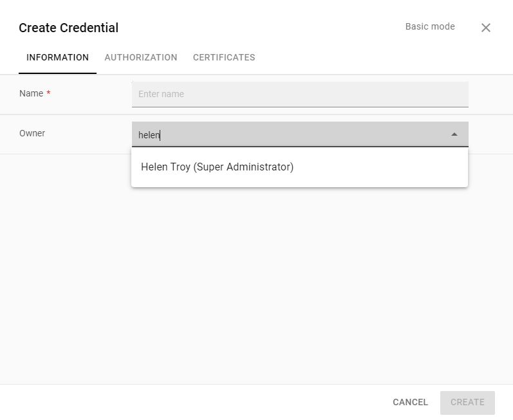513x420 pixels.
Task: Switch to the Authorization tab
Action: (x=141, y=57)
